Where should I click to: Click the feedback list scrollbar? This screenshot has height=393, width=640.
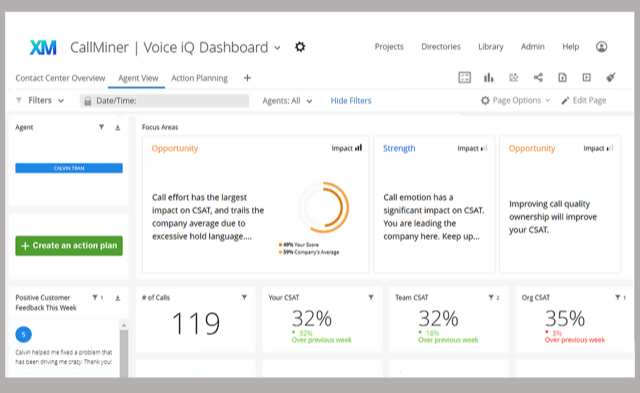pos(124,353)
